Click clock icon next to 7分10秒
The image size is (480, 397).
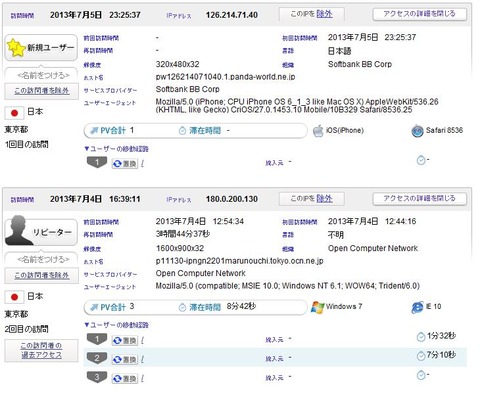pyautogui.click(x=421, y=356)
